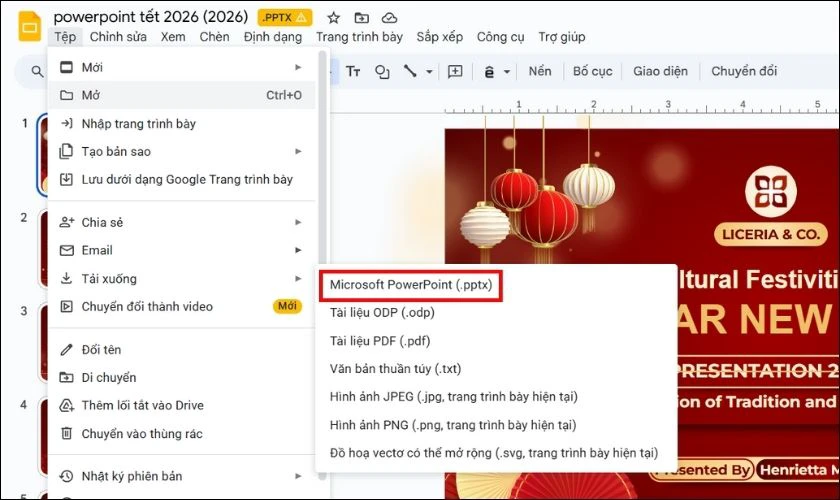Screen dimensions: 840x500
Task: Download current slide as SVG vector
Action: (498, 453)
